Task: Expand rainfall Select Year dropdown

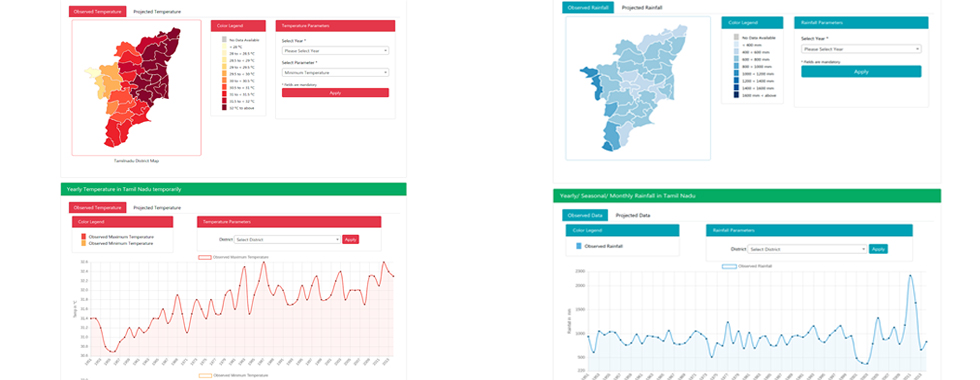Action: tap(861, 49)
